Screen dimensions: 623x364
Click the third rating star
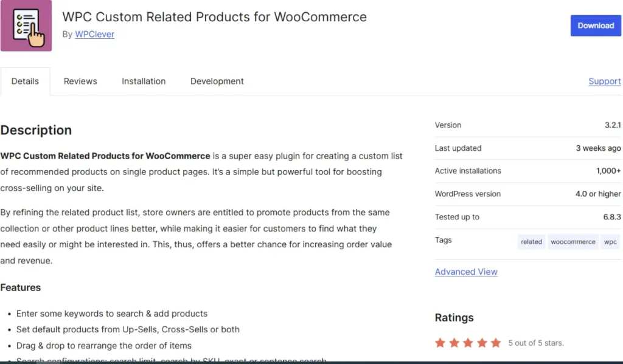point(468,343)
